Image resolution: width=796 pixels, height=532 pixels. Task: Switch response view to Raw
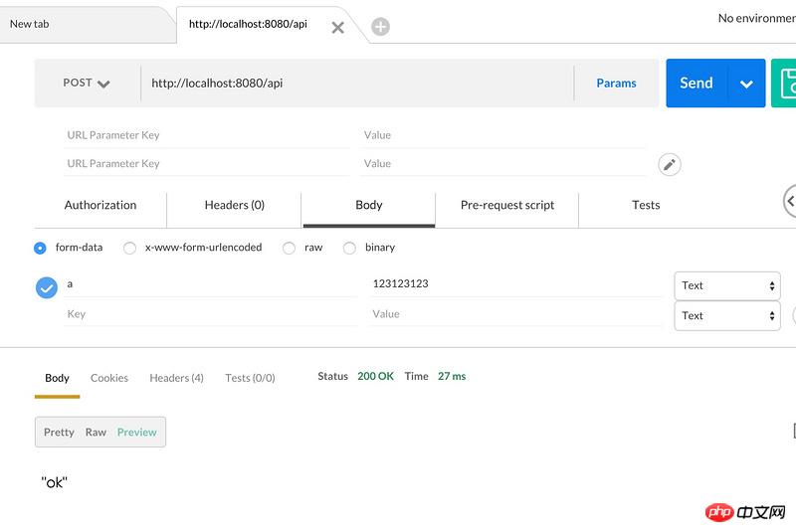[x=96, y=432]
